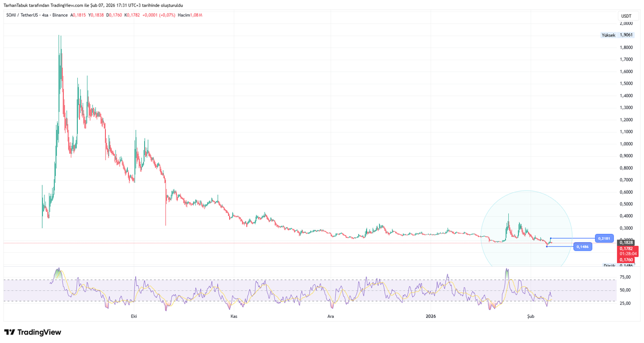The image size is (644, 343).
Task: Click the TarhanTabuk snapshot caption text
Action: (93, 5)
